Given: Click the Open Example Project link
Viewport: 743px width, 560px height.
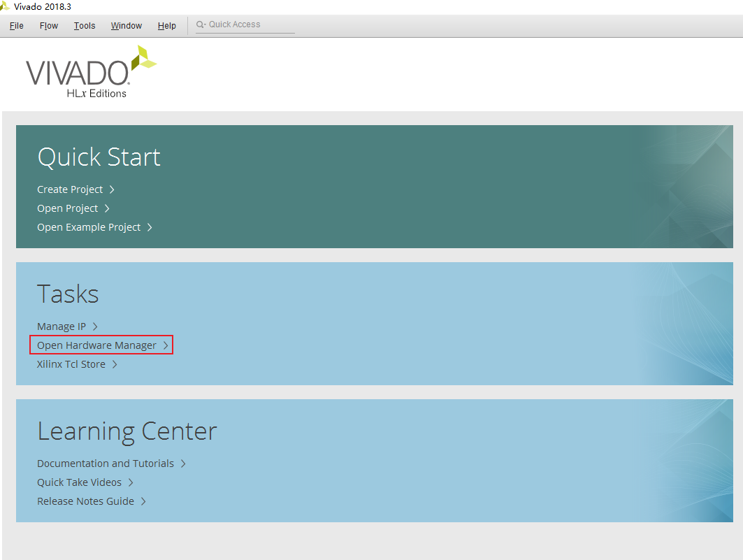Looking at the screenshot, I should pos(89,227).
